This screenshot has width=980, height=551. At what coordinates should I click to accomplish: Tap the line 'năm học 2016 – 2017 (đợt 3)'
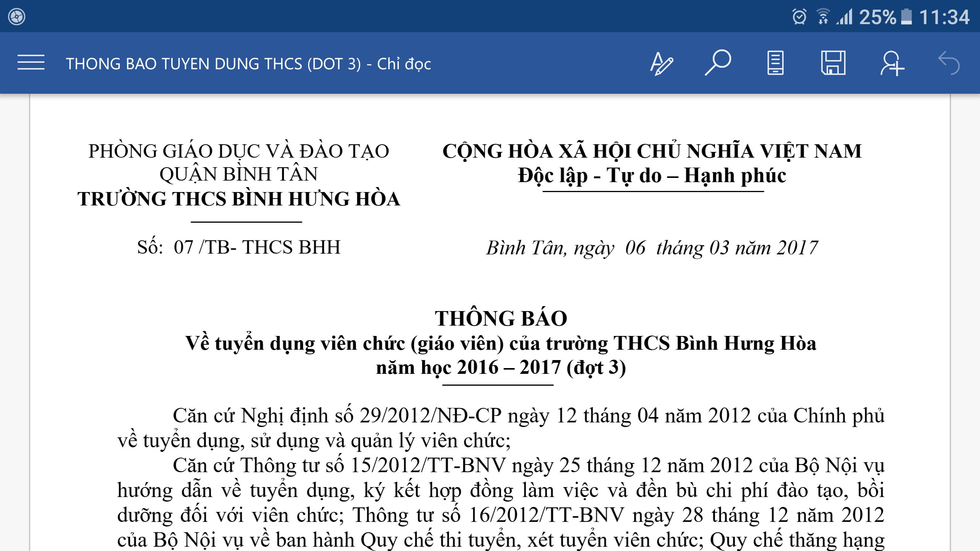click(x=501, y=368)
